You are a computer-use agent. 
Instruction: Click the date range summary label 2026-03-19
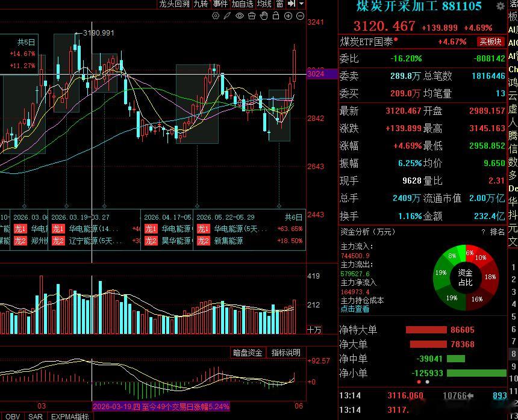[161, 407]
